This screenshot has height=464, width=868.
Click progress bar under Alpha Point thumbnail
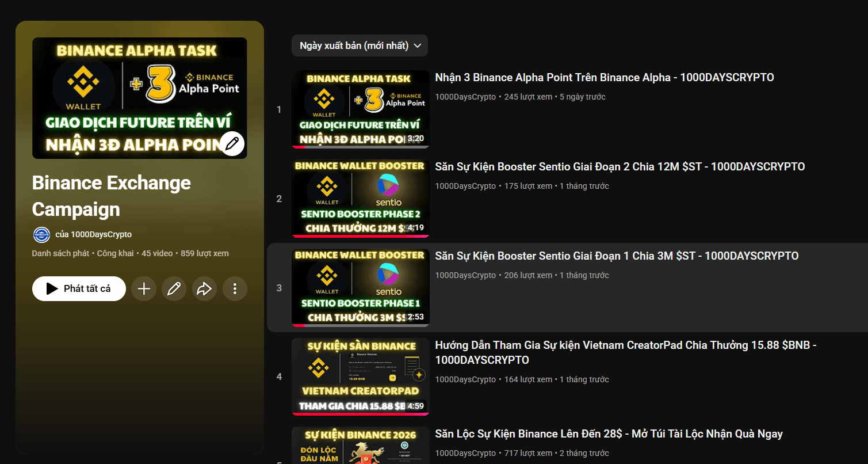[361, 147]
